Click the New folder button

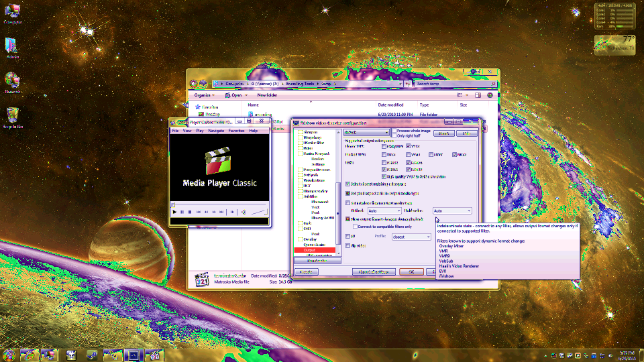tap(266, 95)
